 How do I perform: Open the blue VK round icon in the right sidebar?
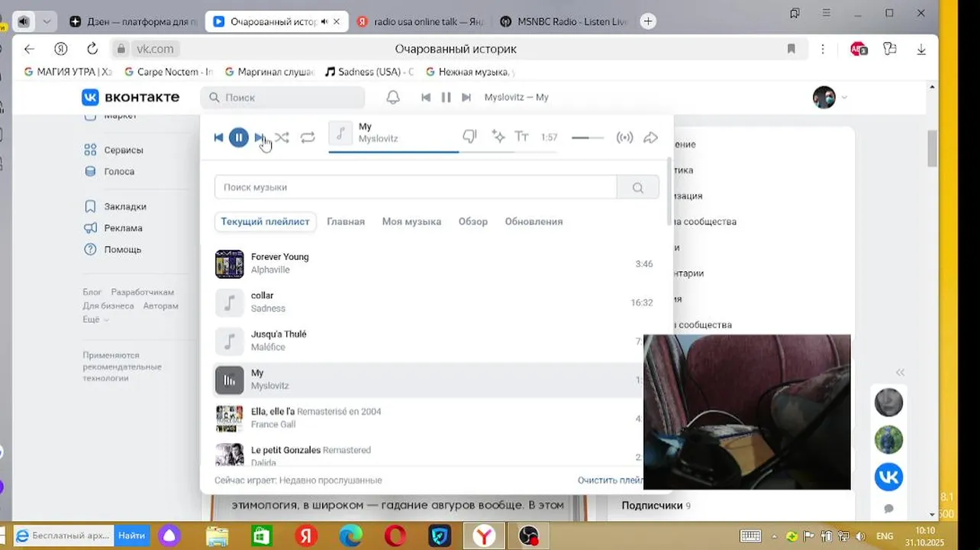tap(888, 477)
